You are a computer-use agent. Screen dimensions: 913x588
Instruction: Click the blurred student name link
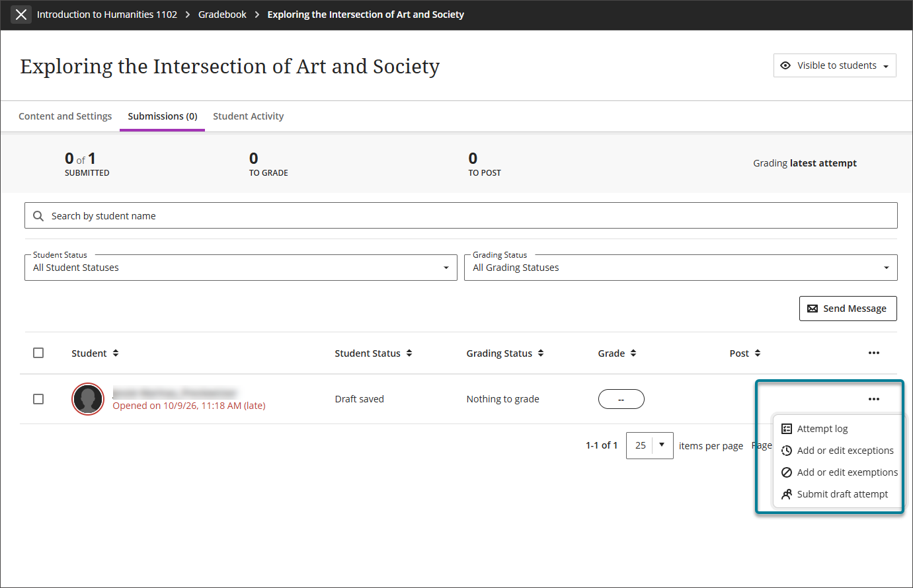pyautogui.click(x=175, y=392)
